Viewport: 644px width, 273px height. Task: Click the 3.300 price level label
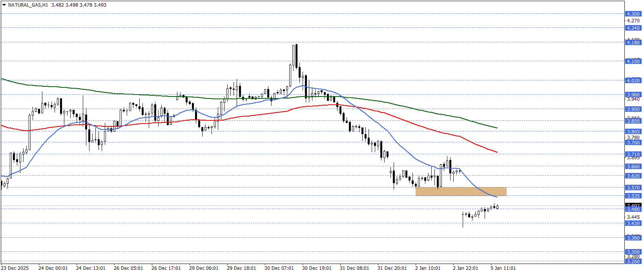click(633, 252)
